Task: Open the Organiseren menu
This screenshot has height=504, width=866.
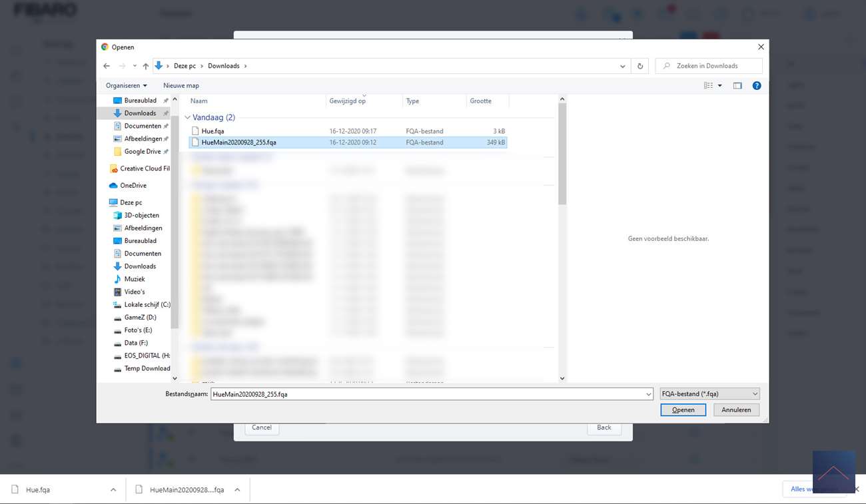Action: (x=126, y=86)
